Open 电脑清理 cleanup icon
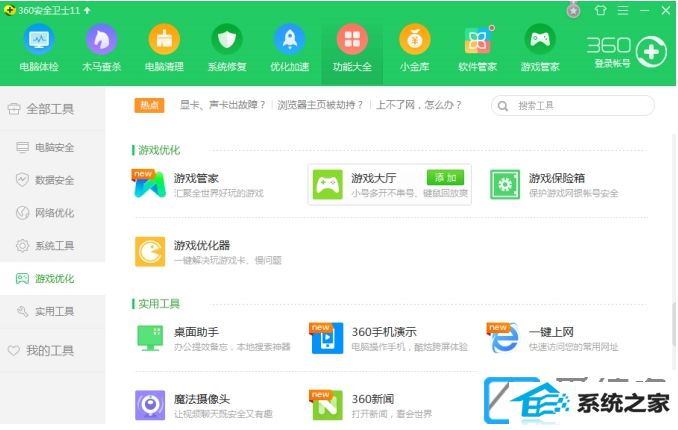The width and height of the screenshot is (678, 430). (x=164, y=39)
